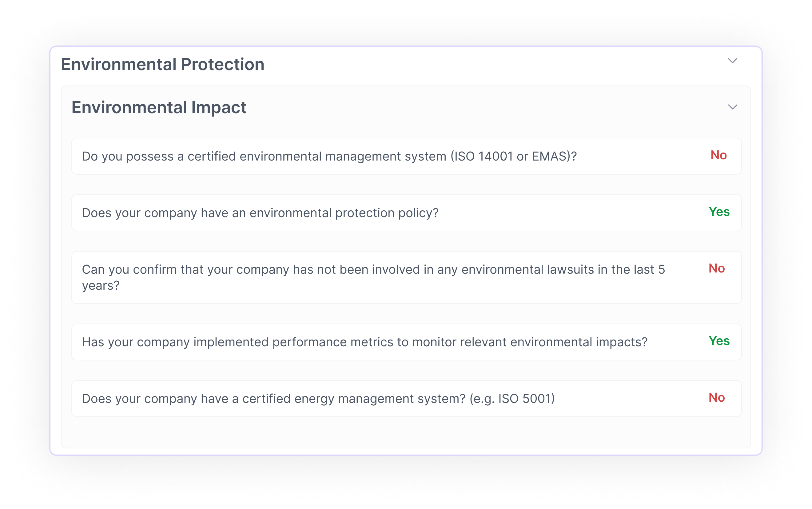Select the performance metrics monitoring question row
Image resolution: width=812 pixels, height=509 pixels.
370,341
